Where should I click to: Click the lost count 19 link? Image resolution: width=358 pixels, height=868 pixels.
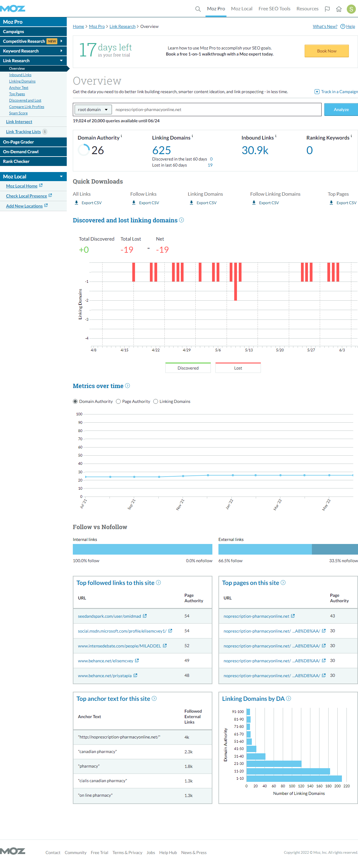[x=210, y=165]
